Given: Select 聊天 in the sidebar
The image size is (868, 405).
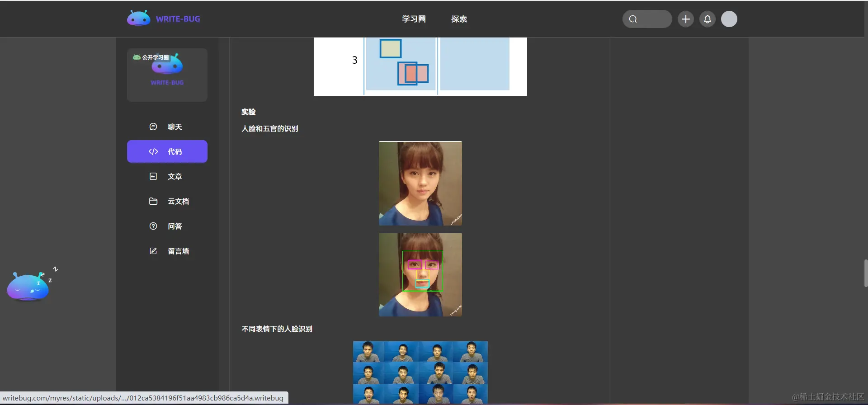Looking at the screenshot, I should [167, 127].
